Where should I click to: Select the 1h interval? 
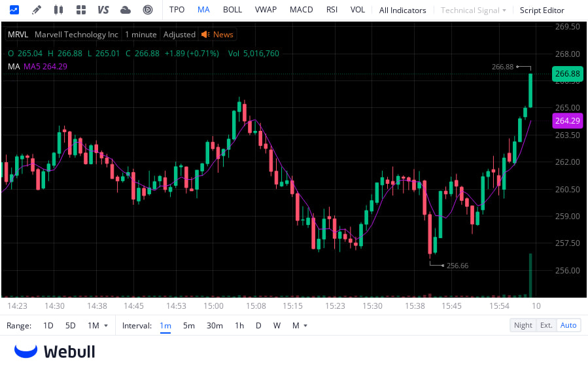click(x=239, y=326)
